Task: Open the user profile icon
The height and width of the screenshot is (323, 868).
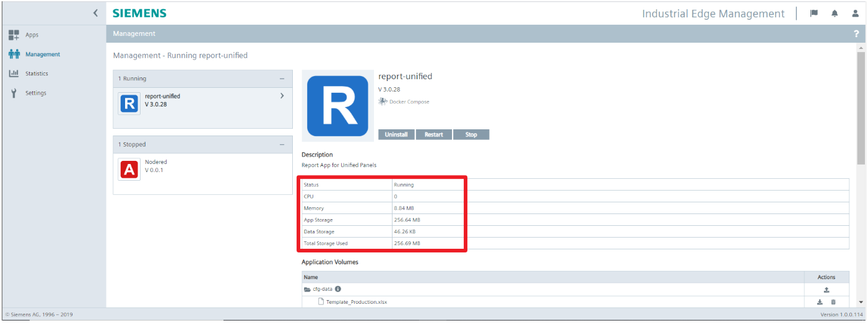Action: tap(855, 13)
